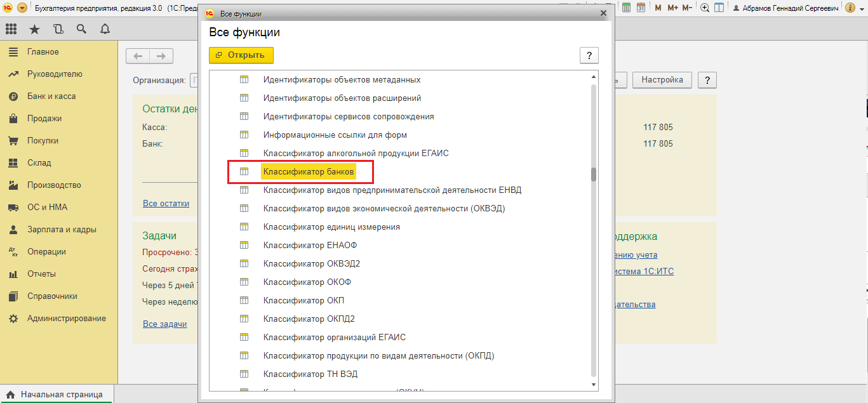This screenshot has width=868, height=403.
Task: Click table icon beside Классификатор ОКОФ
Action: click(x=243, y=282)
